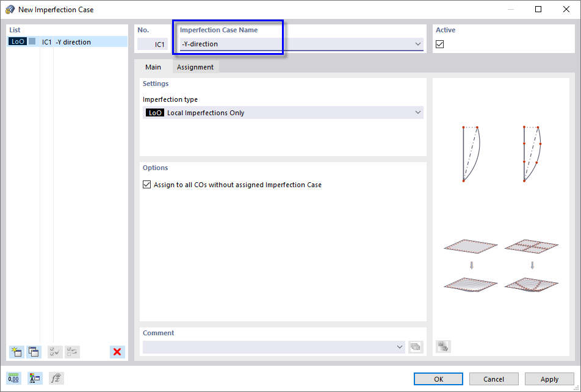
Task: Click select-all checkboxes toolbar icon
Action: click(x=54, y=352)
